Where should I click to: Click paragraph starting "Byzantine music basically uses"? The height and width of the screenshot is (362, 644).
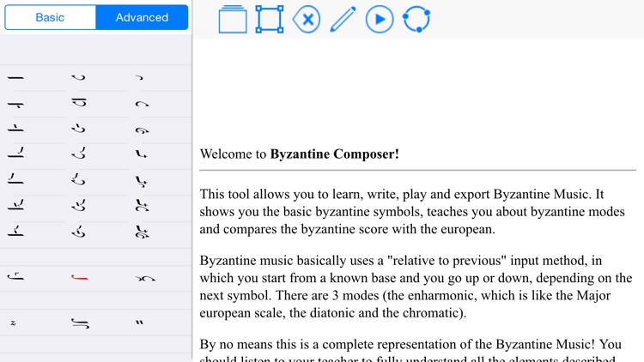(x=416, y=287)
